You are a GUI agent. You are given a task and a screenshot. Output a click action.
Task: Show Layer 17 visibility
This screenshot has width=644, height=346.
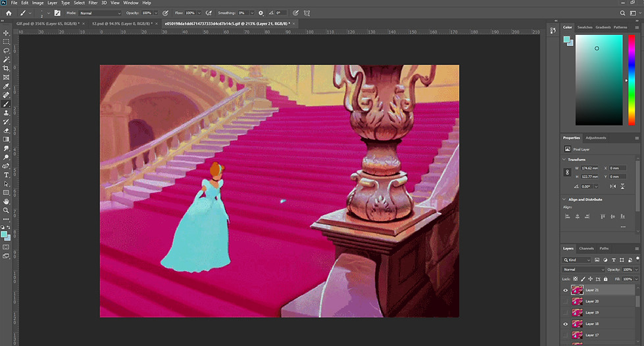[x=566, y=335]
